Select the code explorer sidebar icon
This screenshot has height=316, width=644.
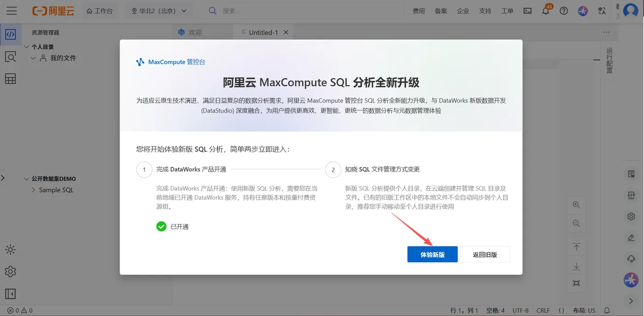pyautogui.click(x=10, y=34)
